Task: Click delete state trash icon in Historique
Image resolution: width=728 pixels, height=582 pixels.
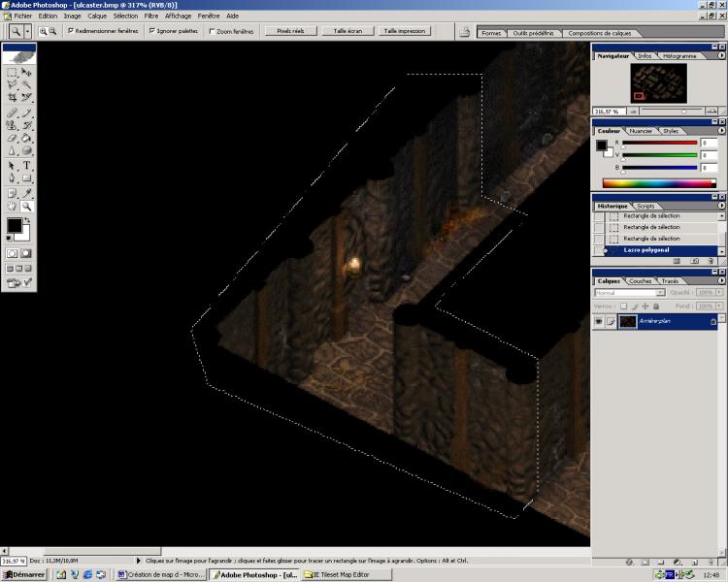Action: 711,261
